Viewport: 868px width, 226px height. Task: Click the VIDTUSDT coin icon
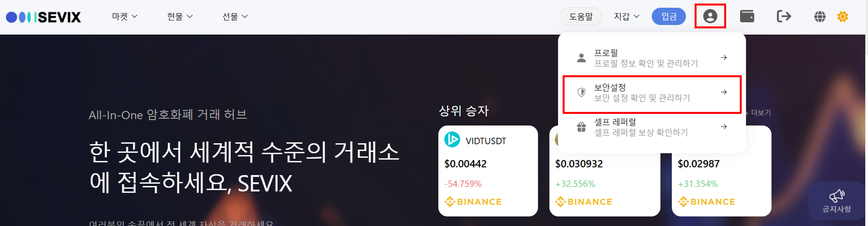(452, 139)
